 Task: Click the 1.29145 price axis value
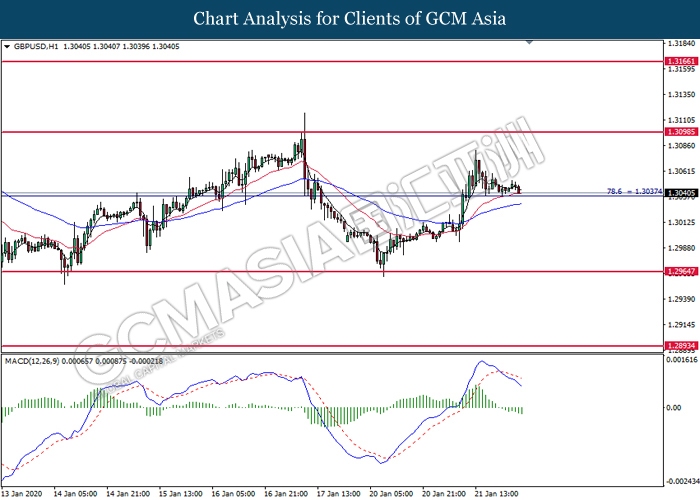[682, 325]
